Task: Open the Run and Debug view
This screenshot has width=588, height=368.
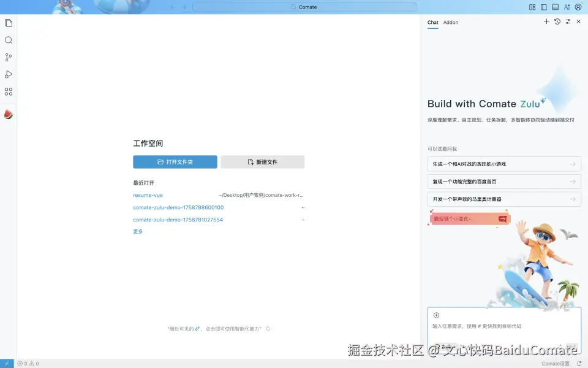Action: click(x=8, y=74)
